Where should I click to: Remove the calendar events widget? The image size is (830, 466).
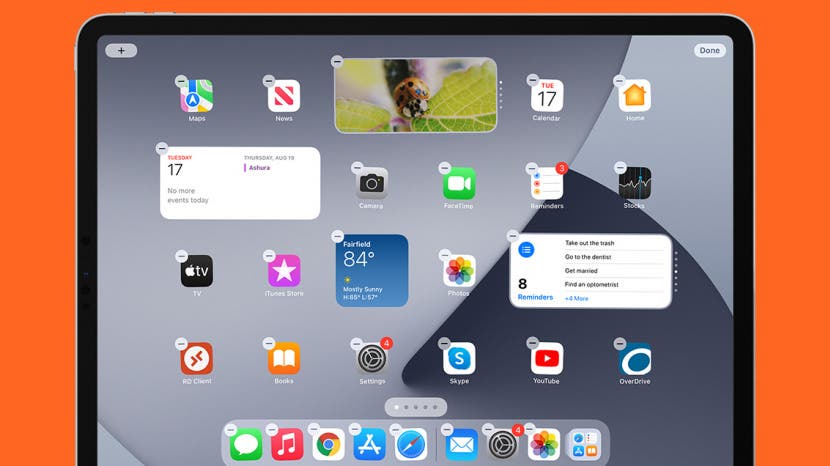162,148
